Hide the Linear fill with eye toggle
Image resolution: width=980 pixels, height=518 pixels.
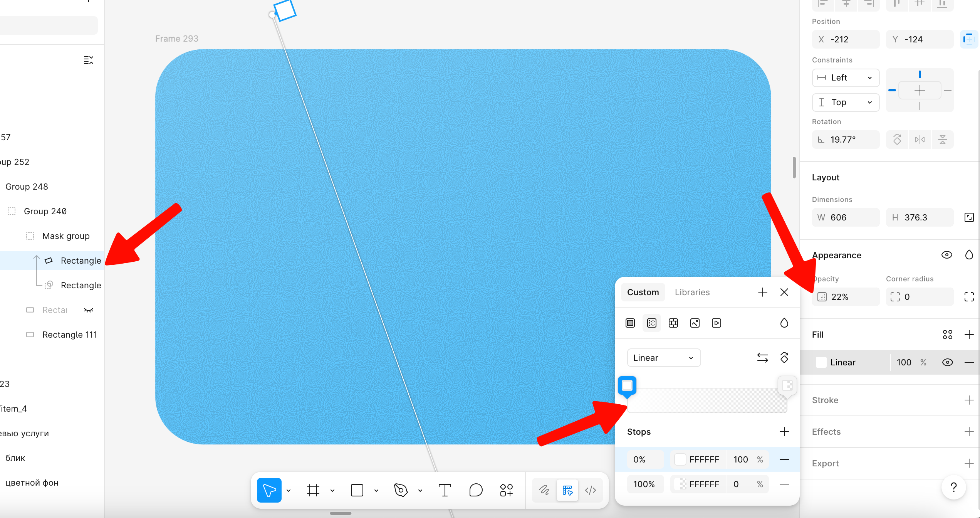(948, 362)
